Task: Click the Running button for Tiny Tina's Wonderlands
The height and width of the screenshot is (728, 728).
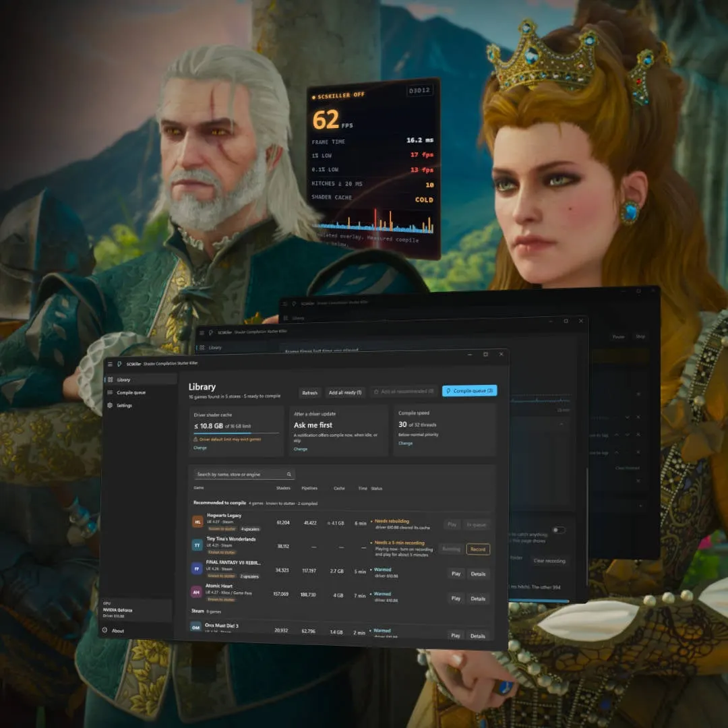Action: 451,549
